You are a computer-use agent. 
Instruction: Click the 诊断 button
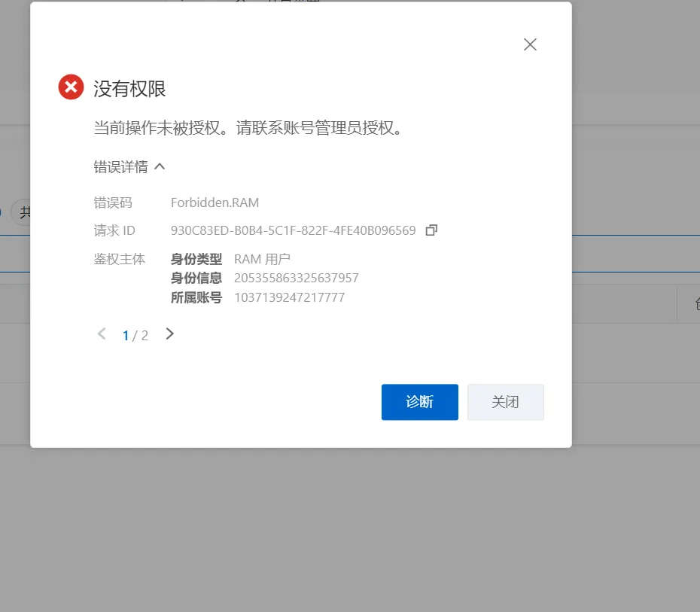pos(419,402)
